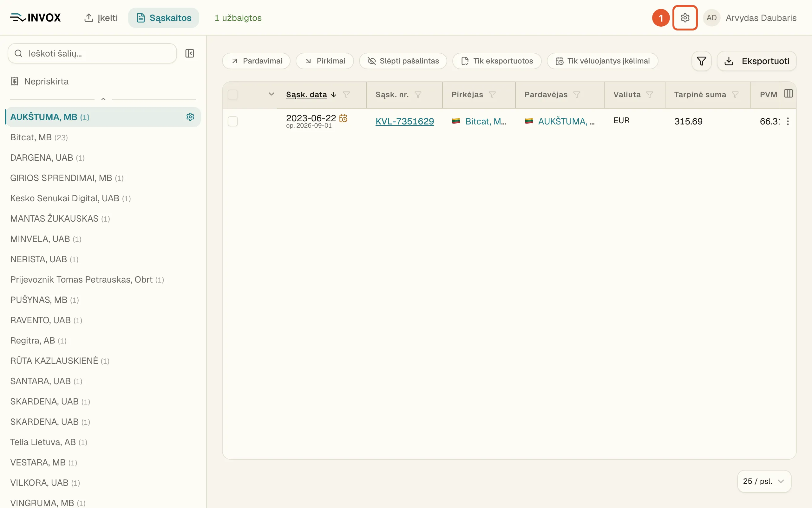Select GIRIOS SPRENDIMAI, MB party
The height and width of the screenshot is (508, 812).
[x=103, y=178]
